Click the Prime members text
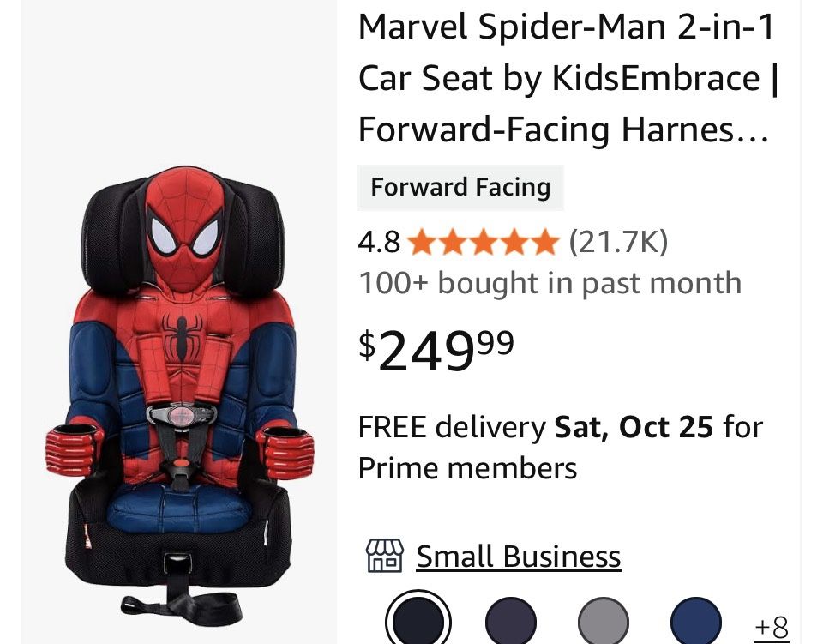 (470, 468)
